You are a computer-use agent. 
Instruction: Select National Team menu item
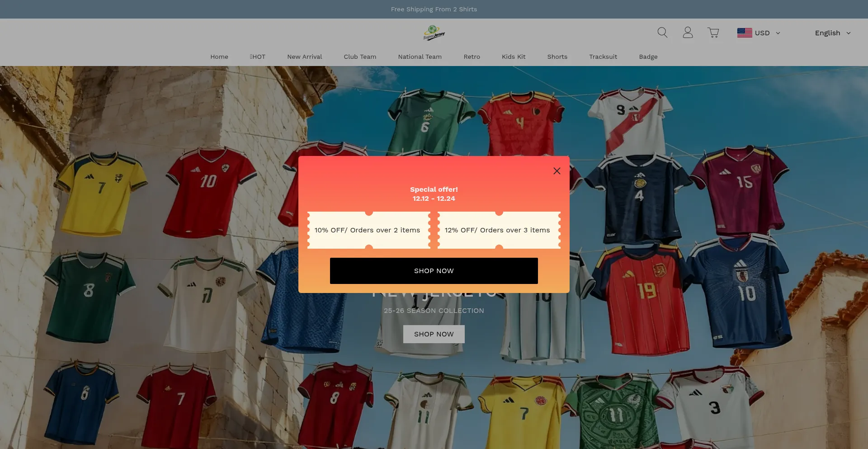pyautogui.click(x=420, y=57)
